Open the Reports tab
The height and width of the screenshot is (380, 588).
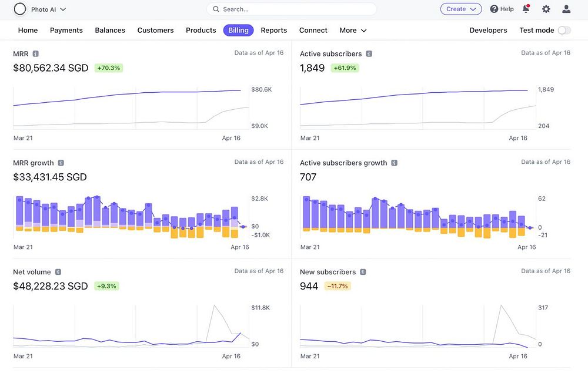point(274,31)
